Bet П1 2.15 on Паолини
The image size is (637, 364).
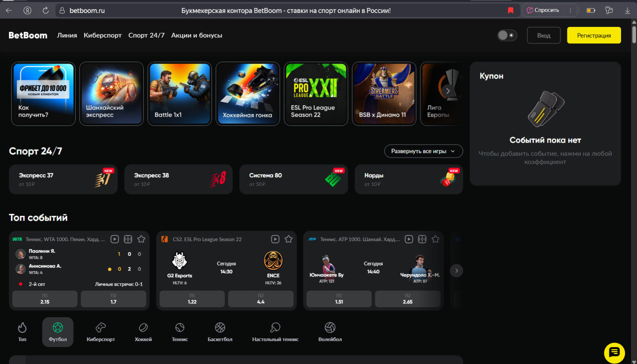click(x=45, y=299)
